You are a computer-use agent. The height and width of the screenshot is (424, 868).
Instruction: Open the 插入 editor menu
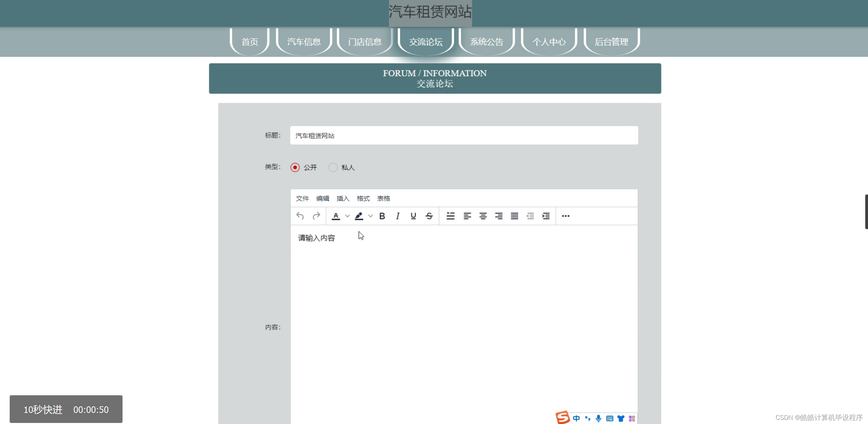point(343,198)
